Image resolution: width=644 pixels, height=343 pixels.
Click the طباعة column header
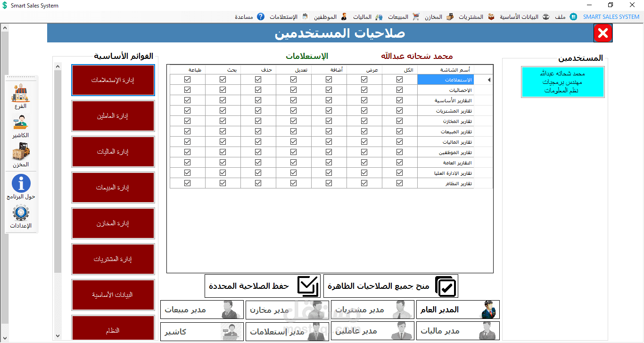pyautogui.click(x=188, y=70)
